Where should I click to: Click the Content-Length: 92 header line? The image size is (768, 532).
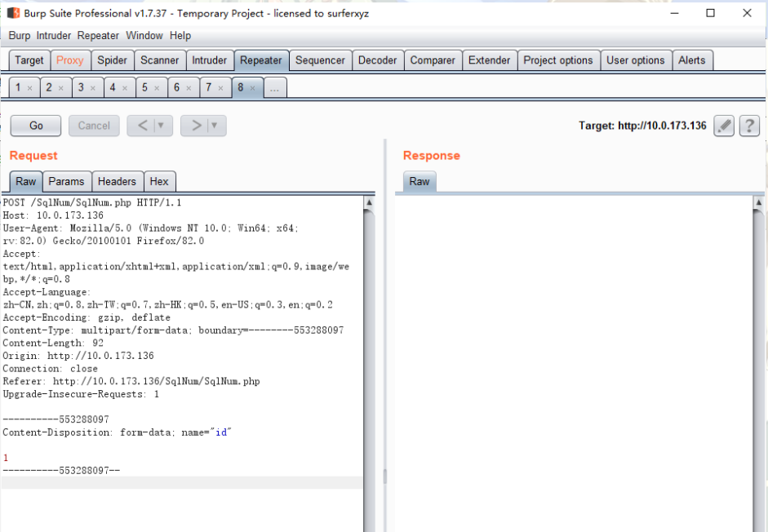[x=53, y=344]
